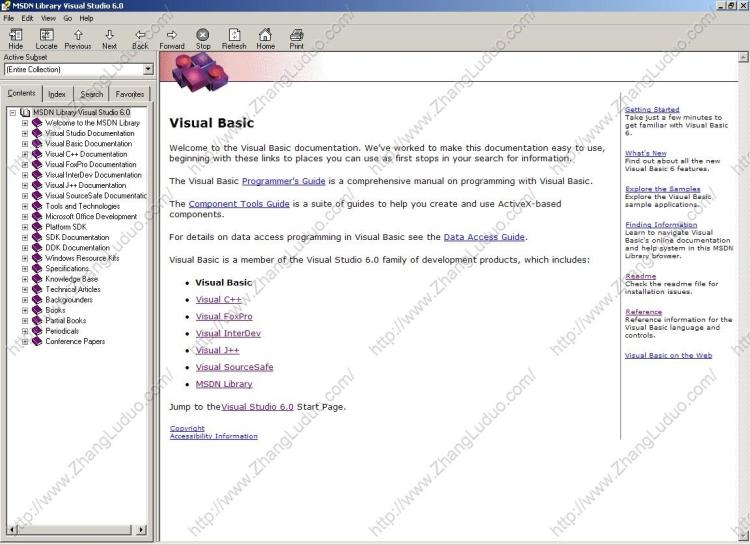Screen dimensions: 750x545
Task: Open the Visual FoxPro link
Action: 224,316
